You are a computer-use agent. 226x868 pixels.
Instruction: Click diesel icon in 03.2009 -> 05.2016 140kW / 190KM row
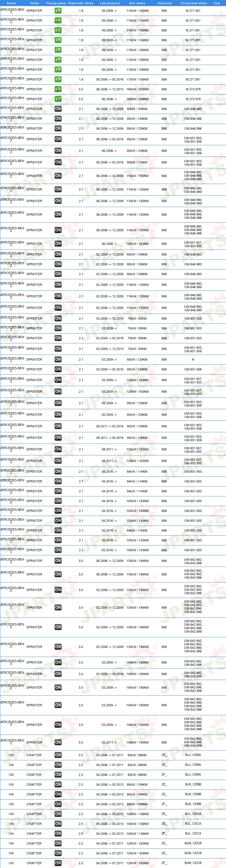pyautogui.click(x=58, y=674)
